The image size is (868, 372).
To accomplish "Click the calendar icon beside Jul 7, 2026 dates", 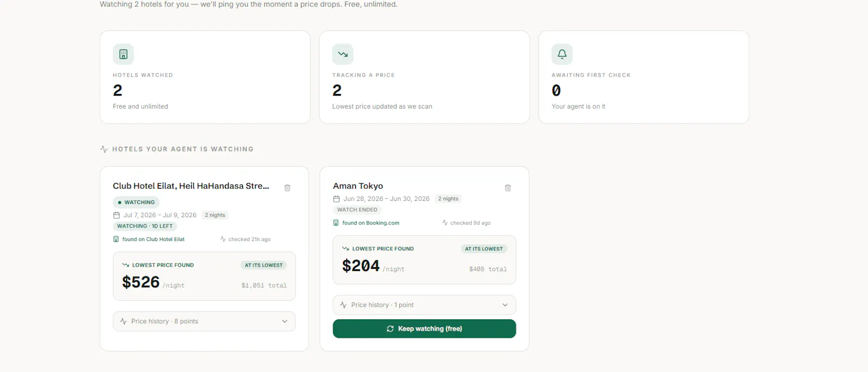I will (x=116, y=215).
